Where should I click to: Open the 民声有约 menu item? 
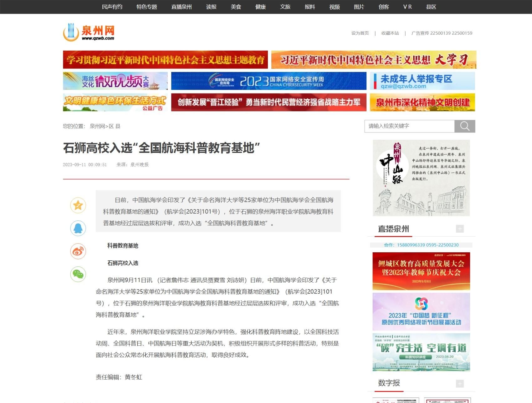pos(112,7)
